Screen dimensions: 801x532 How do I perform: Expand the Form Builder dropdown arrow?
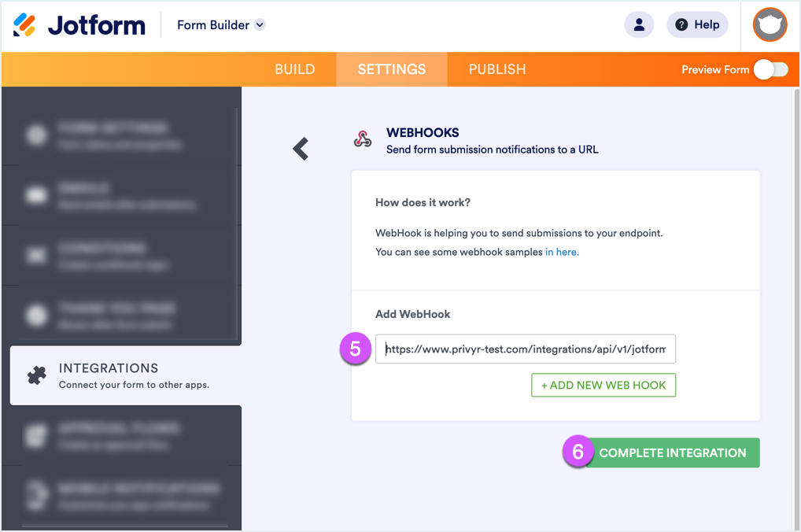pos(260,25)
